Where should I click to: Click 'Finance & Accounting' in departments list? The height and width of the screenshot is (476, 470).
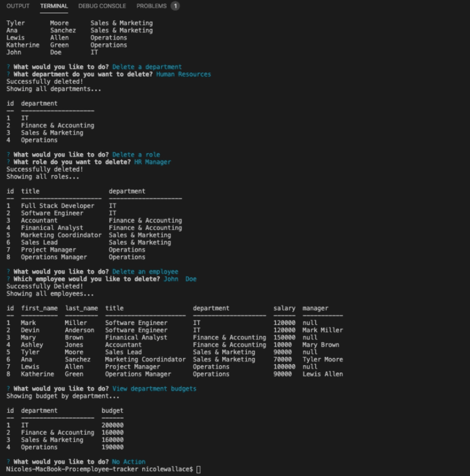click(x=58, y=126)
